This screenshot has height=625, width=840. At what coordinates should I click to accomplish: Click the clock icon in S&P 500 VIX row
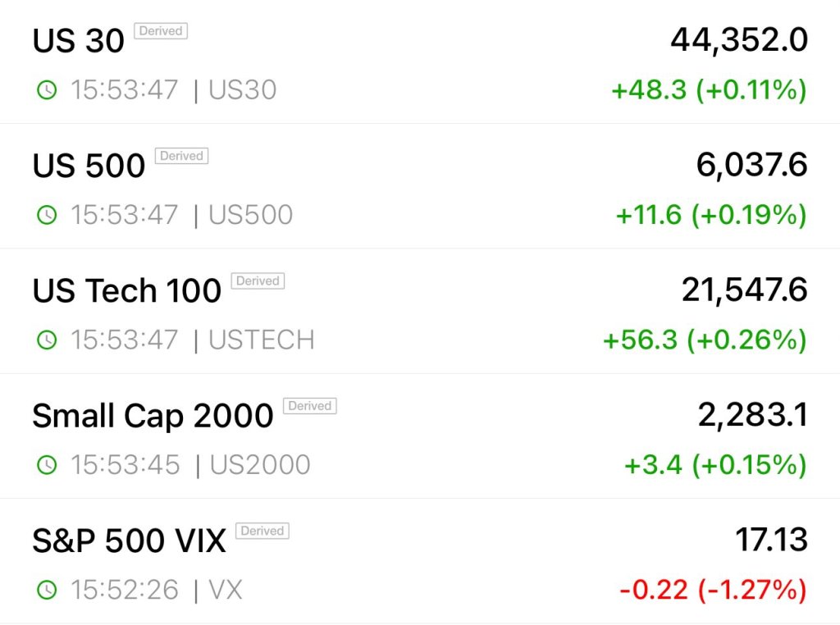click(x=48, y=590)
